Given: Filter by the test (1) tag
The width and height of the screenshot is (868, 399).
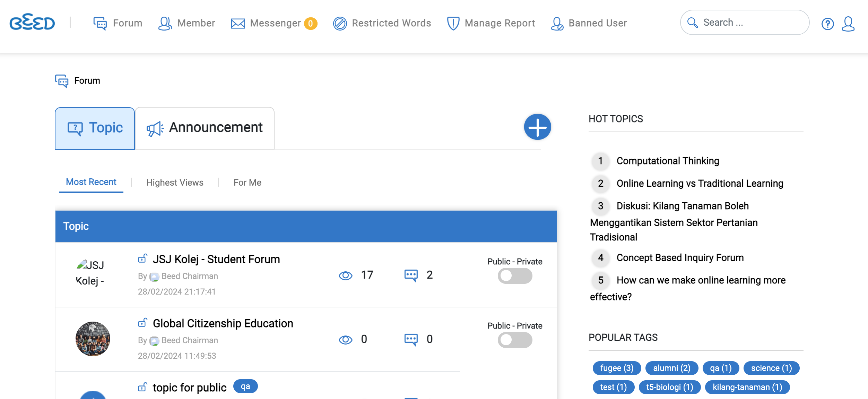Looking at the screenshot, I should coord(613,387).
